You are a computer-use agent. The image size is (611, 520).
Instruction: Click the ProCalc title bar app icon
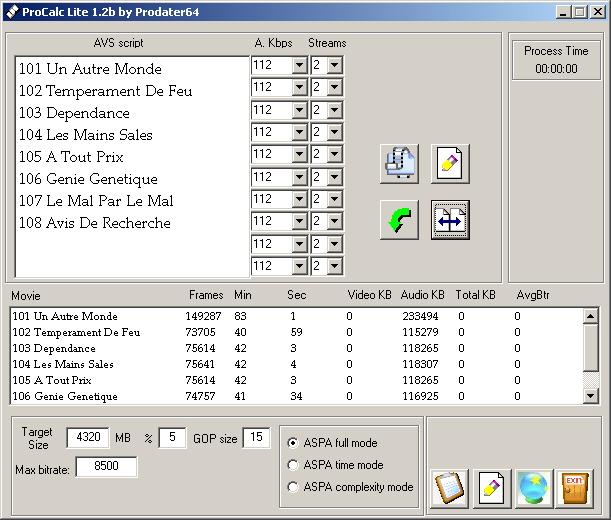(x=12, y=12)
